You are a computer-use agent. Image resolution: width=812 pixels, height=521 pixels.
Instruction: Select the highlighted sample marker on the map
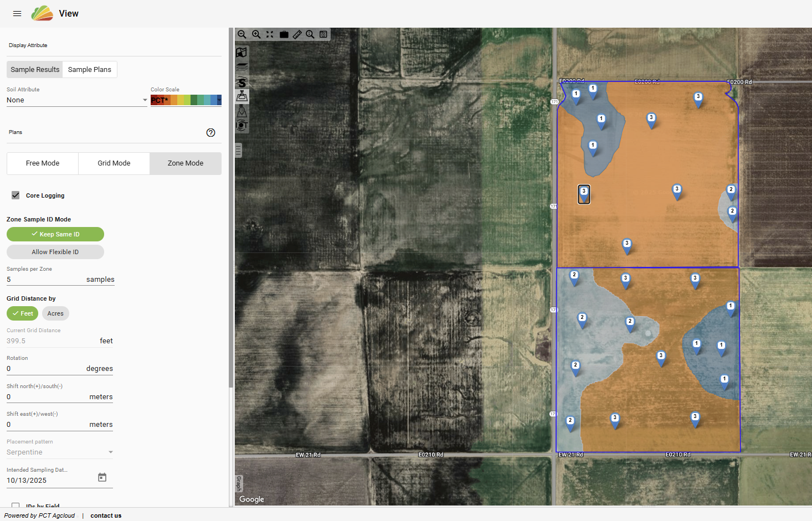[584, 194]
